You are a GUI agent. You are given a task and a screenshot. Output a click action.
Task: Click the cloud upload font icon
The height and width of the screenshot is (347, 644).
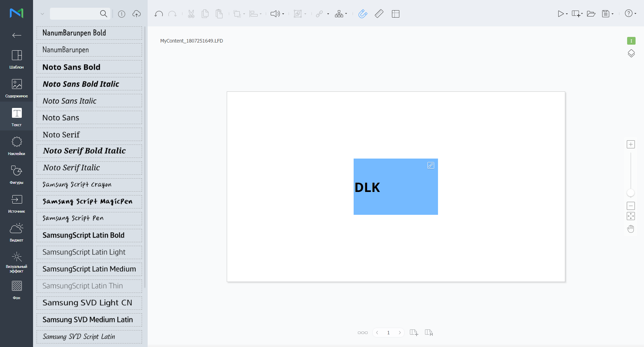136,14
